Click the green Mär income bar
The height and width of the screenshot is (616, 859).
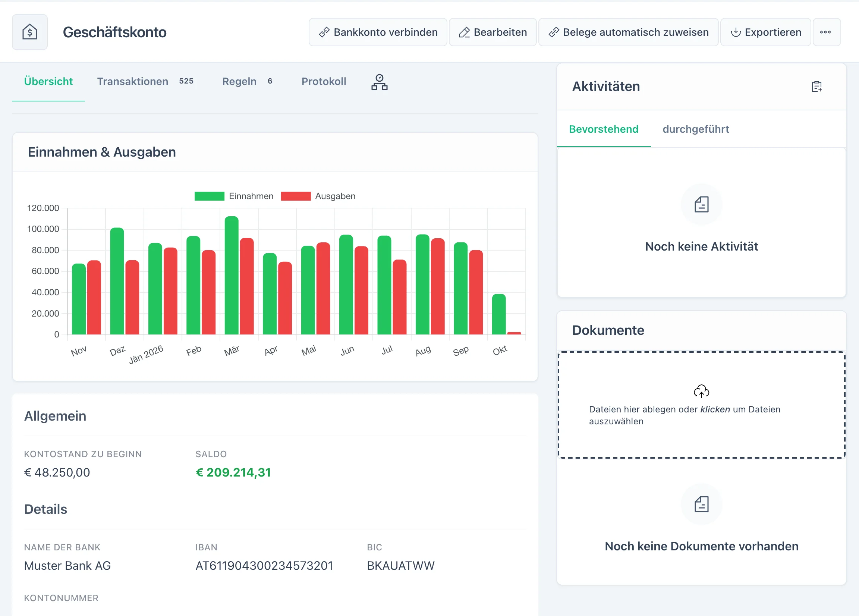click(x=232, y=276)
